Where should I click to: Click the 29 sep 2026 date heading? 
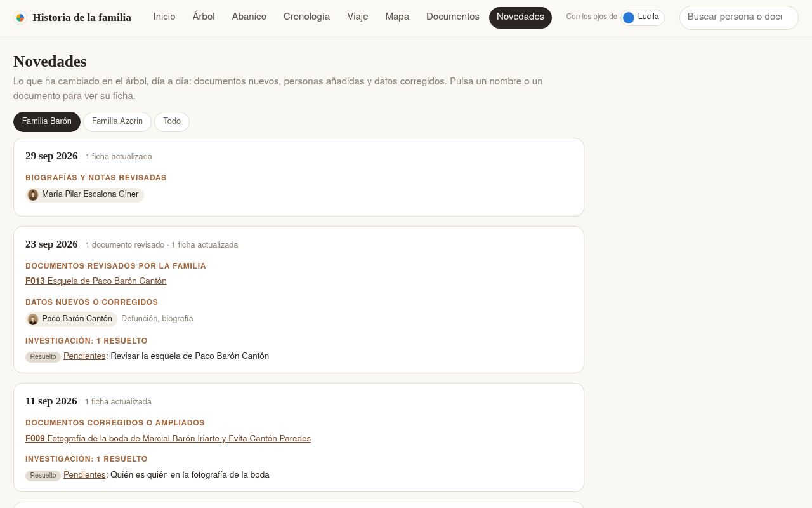tap(51, 156)
